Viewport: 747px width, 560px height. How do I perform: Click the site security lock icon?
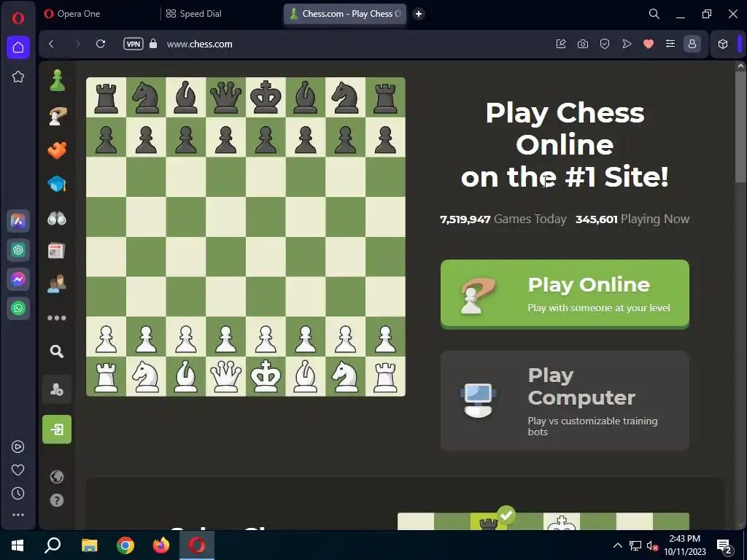click(153, 44)
